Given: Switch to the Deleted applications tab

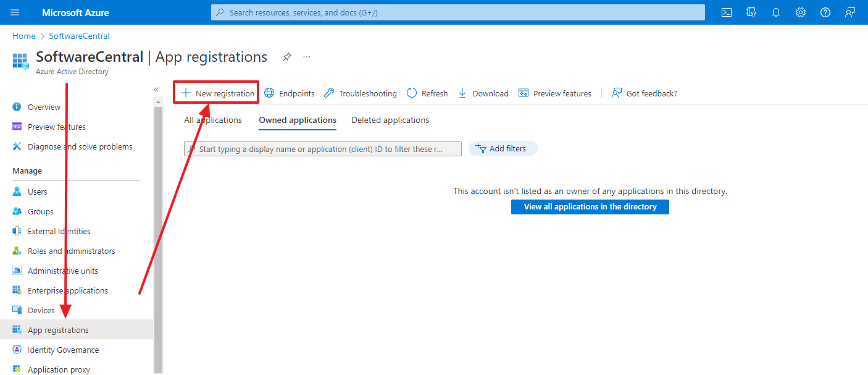Looking at the screenshot, I should point(390,120).
